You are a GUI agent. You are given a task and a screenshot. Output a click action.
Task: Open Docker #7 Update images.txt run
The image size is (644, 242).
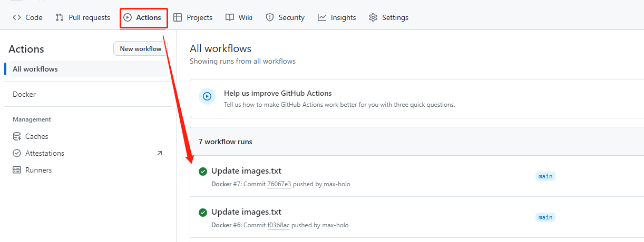pos(246,170)
